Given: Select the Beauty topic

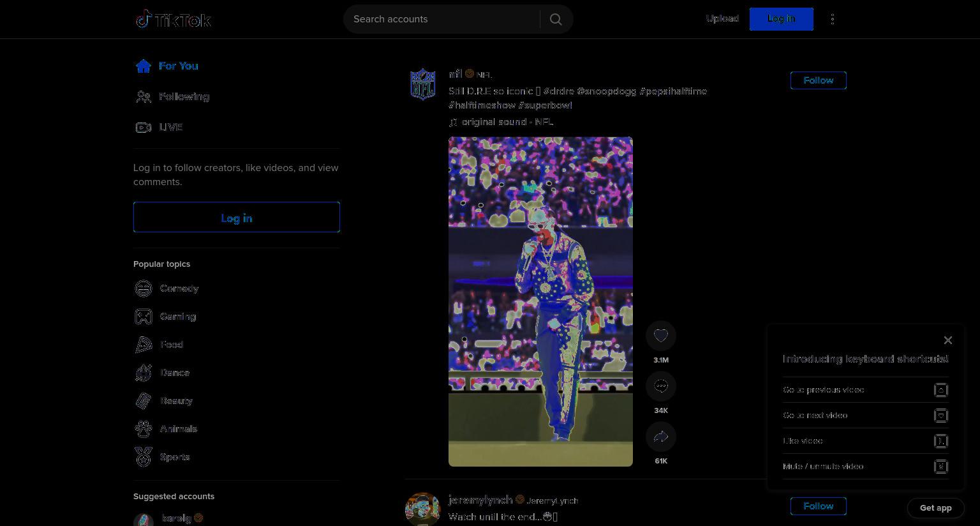Looking at the screenshot, I should [176, 401].
